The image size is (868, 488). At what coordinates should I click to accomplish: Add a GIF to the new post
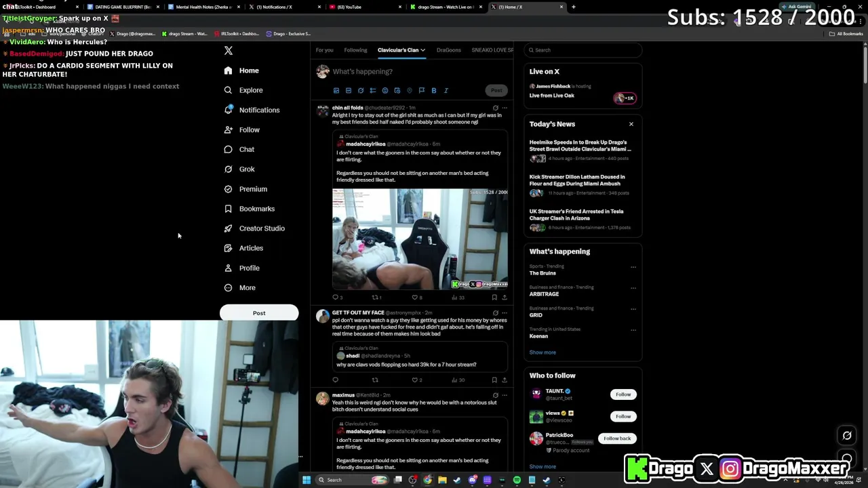(349, 90)
